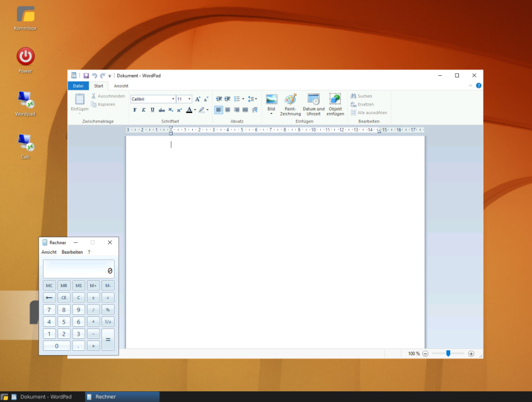Screen dimensions: 532x402
Task: Select the Kommbox desktop folder icon
Action: [x=25, y=14]
